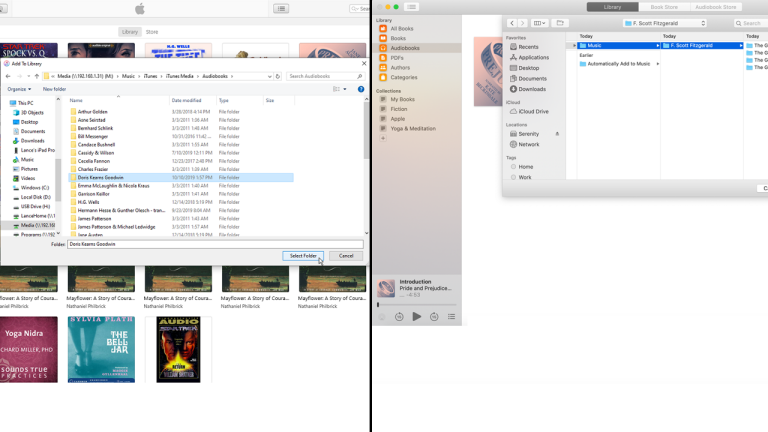Click the Up folder arrow in dialog
The width and height of the screenshot is (768, 432).
pyautogui.click(x=37, y=76)
